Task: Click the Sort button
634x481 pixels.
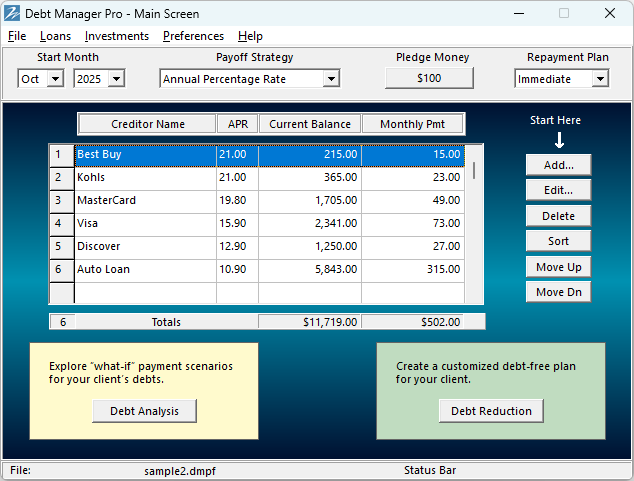Action: click(558, 241)
